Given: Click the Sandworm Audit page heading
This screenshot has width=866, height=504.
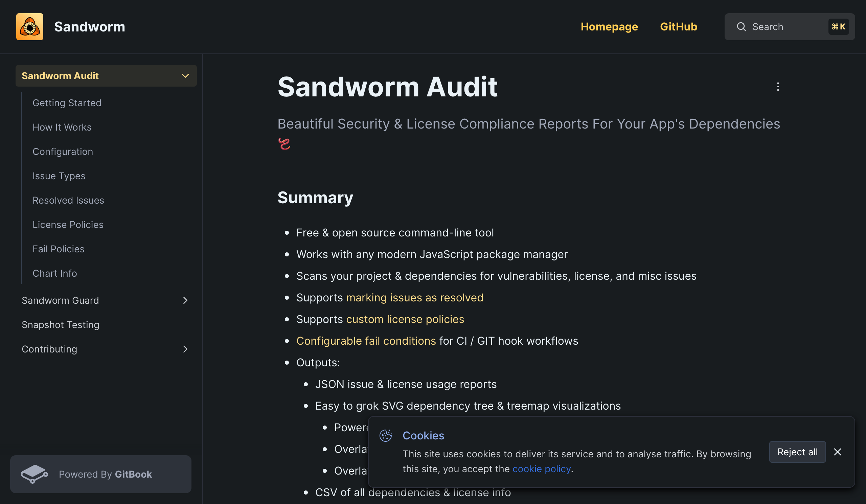Looking at the screenshot, I should pos(388,87).
